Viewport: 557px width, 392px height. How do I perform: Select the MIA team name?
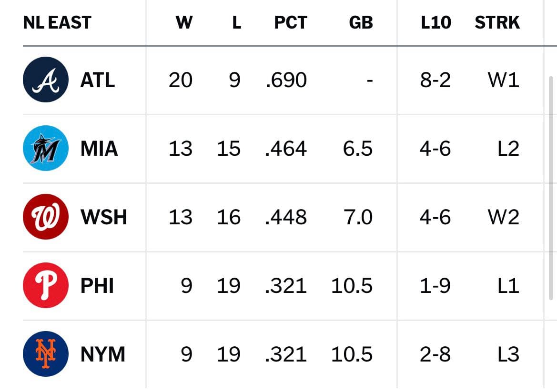99,149
